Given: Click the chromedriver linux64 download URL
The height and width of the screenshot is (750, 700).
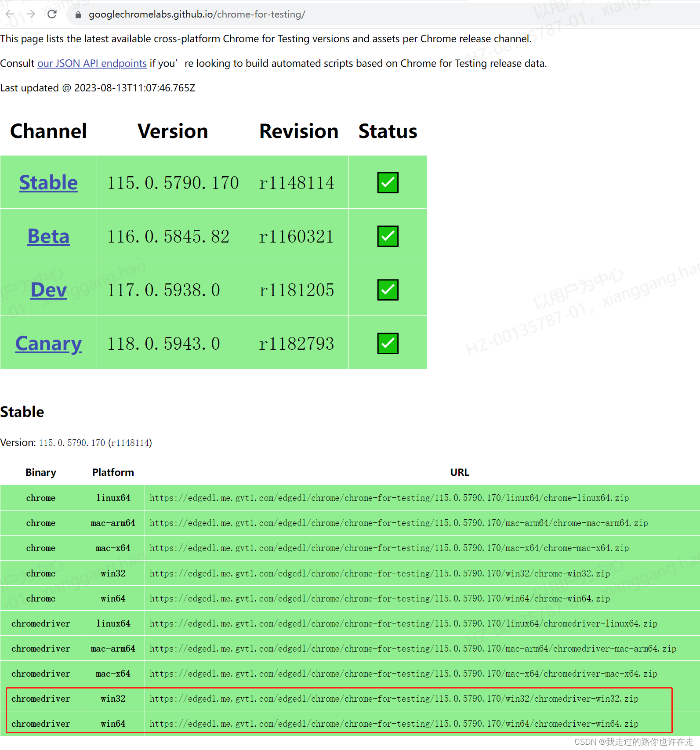Looking at the screenshot, I should click(403, 623).
